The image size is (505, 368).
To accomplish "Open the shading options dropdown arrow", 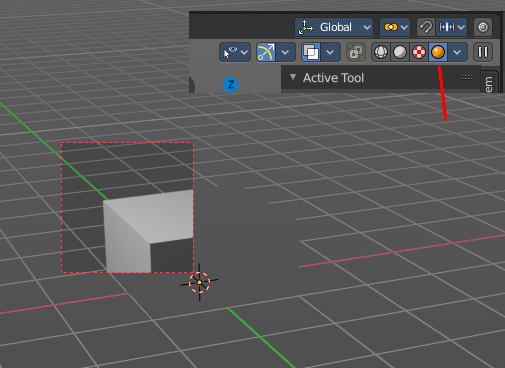I will click(x=457, y=52).
